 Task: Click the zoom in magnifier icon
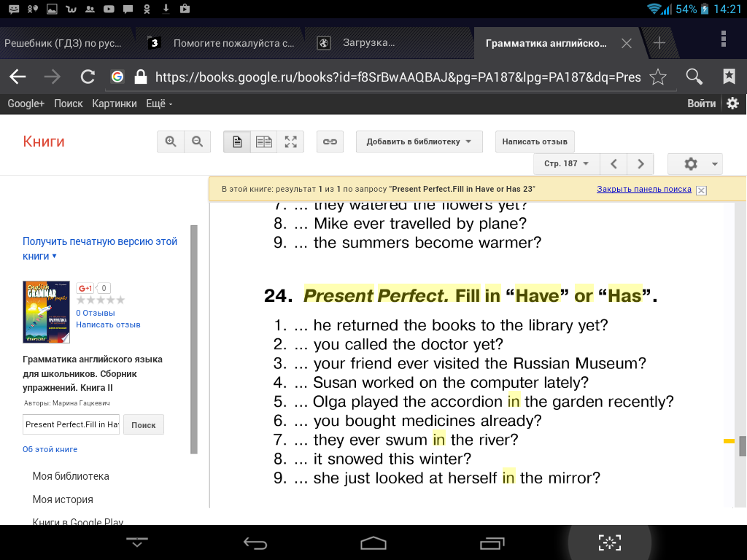(x=171, y=142)
